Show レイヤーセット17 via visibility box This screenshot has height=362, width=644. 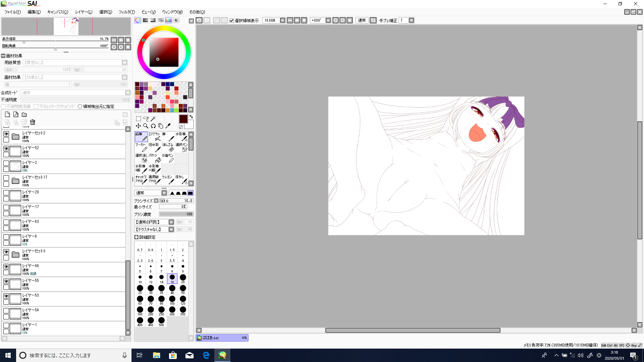[6, 178]
